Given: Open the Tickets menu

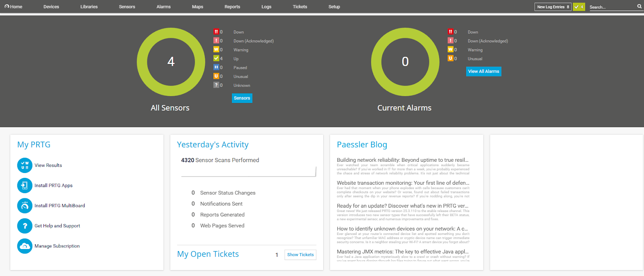Looking at the screenshot, I should click(300, 7).
